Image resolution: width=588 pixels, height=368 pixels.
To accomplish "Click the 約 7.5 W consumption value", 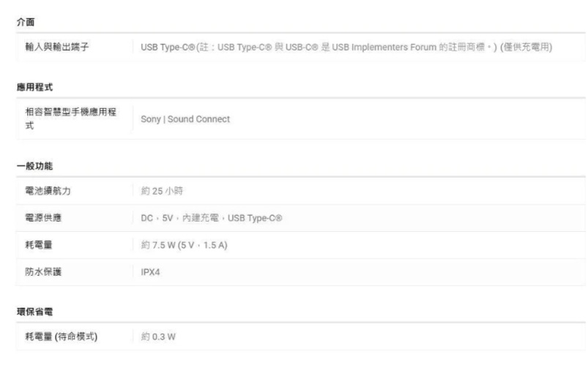I will click(x=184, y=244).
